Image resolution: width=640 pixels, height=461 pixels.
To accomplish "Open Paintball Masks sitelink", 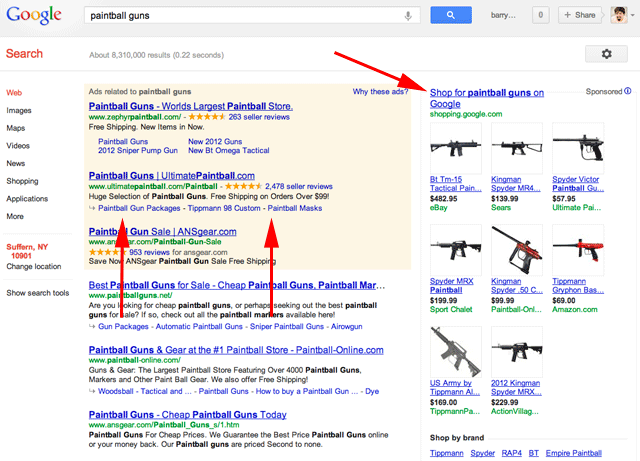I will [x=295, y=208].
